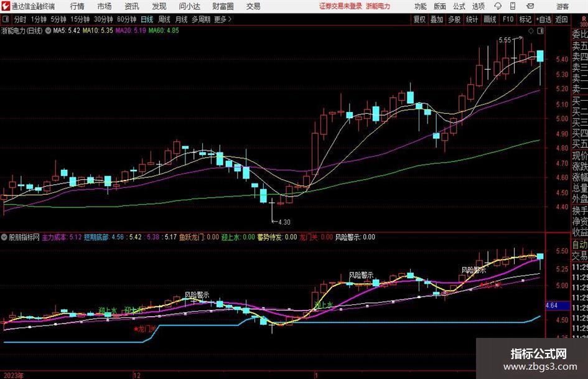Select the 日线 daily period
Screen dimensions: 588x379
coord(147,19)
